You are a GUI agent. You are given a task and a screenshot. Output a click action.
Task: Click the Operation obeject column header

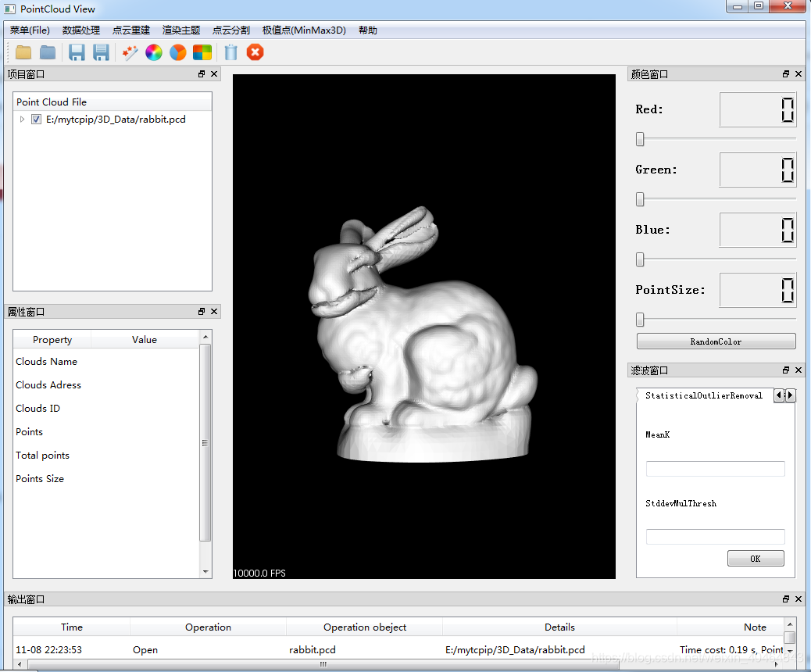(365, 627)
